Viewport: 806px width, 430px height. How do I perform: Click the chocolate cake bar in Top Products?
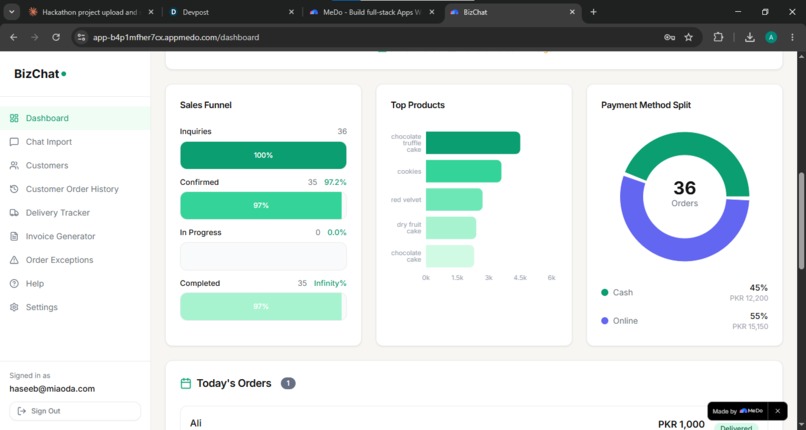tap(450, 256)
